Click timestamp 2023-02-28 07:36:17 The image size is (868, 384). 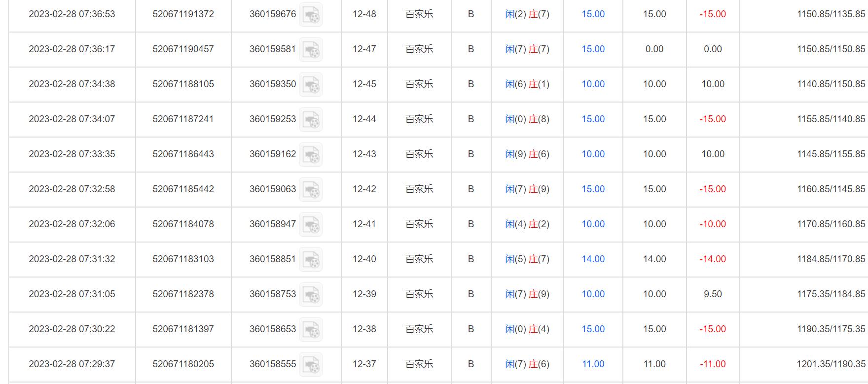[72, 49]
